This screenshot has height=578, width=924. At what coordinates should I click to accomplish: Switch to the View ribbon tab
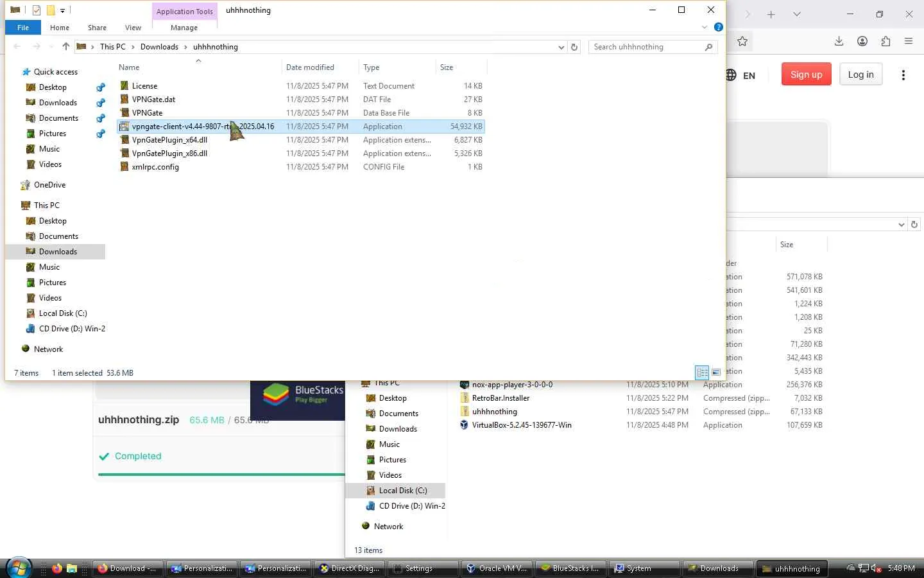(x=133, y=28)
